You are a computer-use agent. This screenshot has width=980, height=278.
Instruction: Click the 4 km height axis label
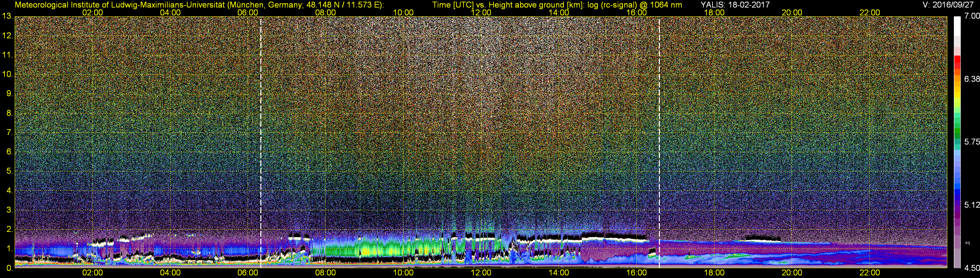[x=9, y=190]
